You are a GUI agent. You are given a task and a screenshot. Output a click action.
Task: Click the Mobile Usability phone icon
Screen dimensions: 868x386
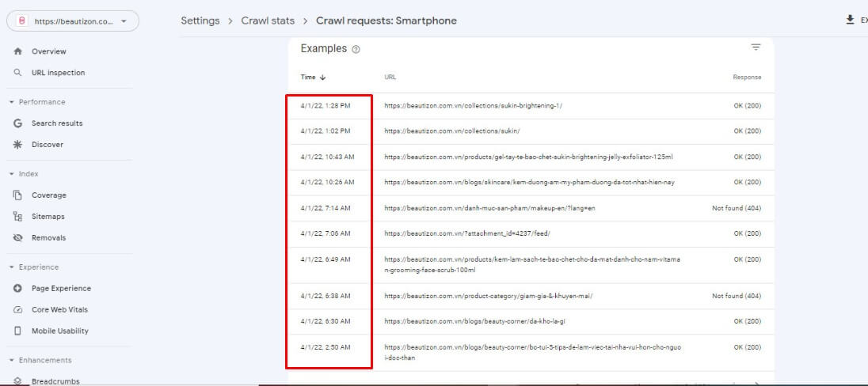click(17, 331)
